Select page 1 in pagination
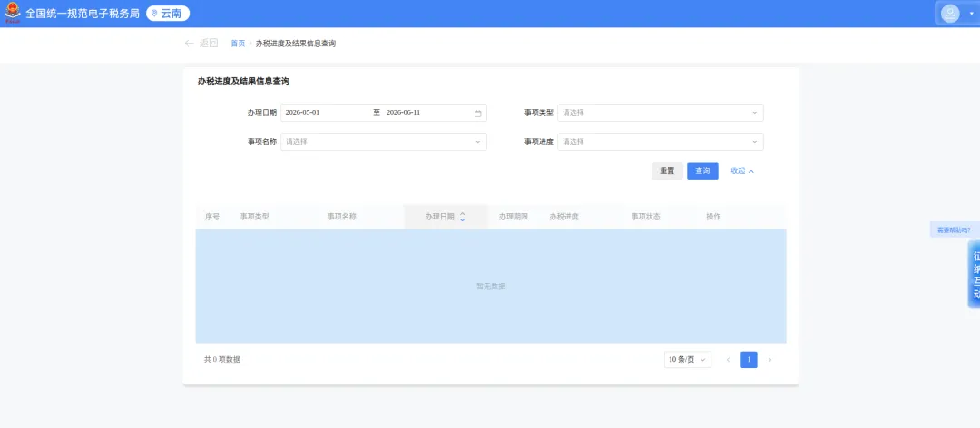 (x=749, y=360)
